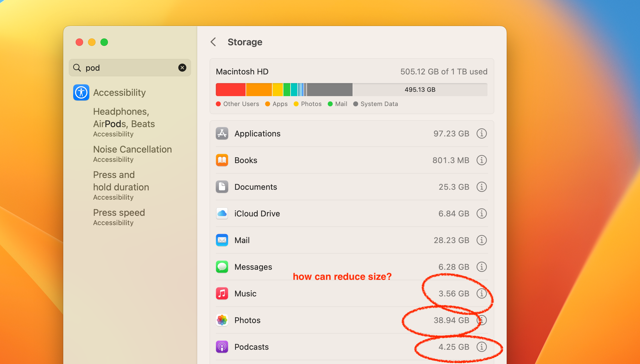This screenshot has width=640, height=364.
Task: Click Podcasts info icon
Action: (481, 347)
